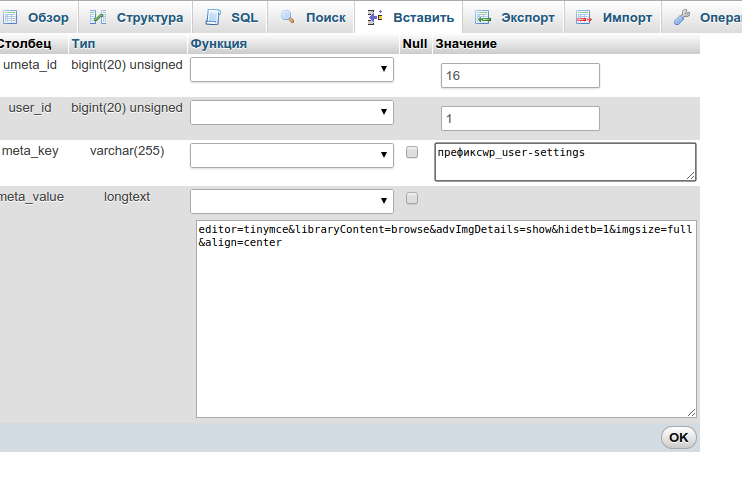Screen dimensions: 742x494
Task: Click the Импорт tab icon
Action: point(584,17)
